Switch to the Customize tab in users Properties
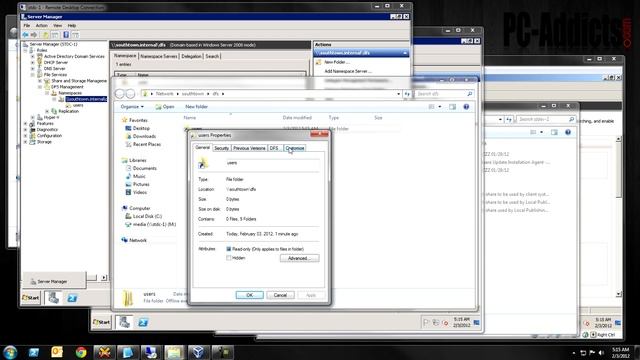 click(x=295, y=148)
